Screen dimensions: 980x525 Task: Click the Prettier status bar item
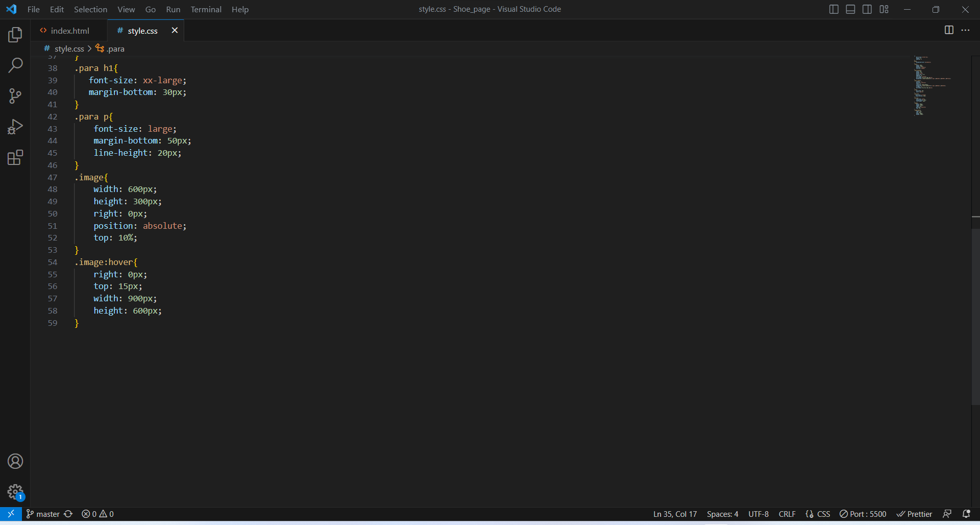[x=914, y=514]
